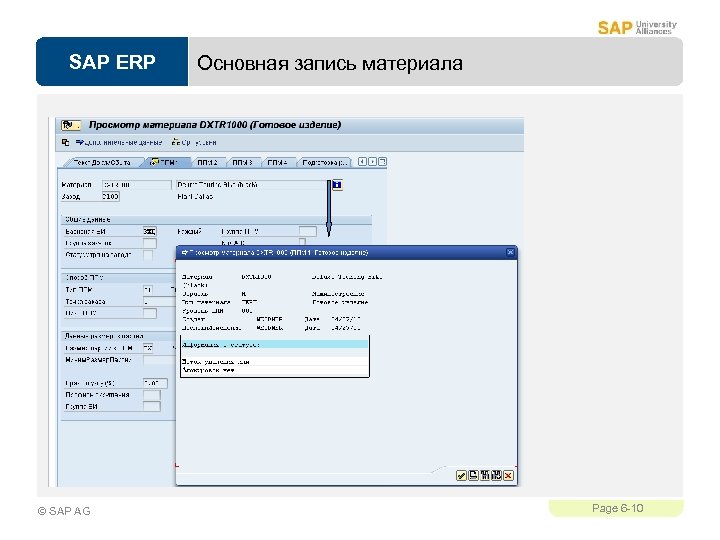720x540 pixels.
Task: Confirm the dialog with the green checkmark
Action: coord(461,475)
